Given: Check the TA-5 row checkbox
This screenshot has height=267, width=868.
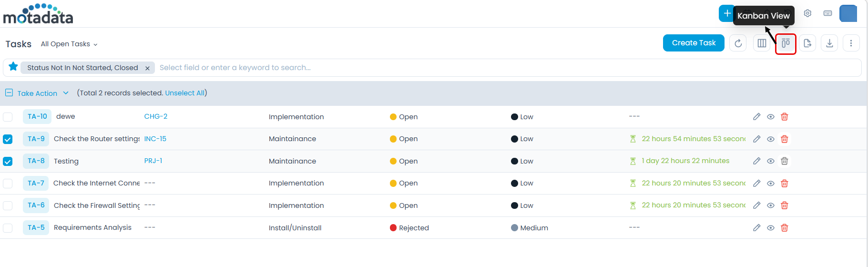Looking at the screenshot, I should (8, 228).
